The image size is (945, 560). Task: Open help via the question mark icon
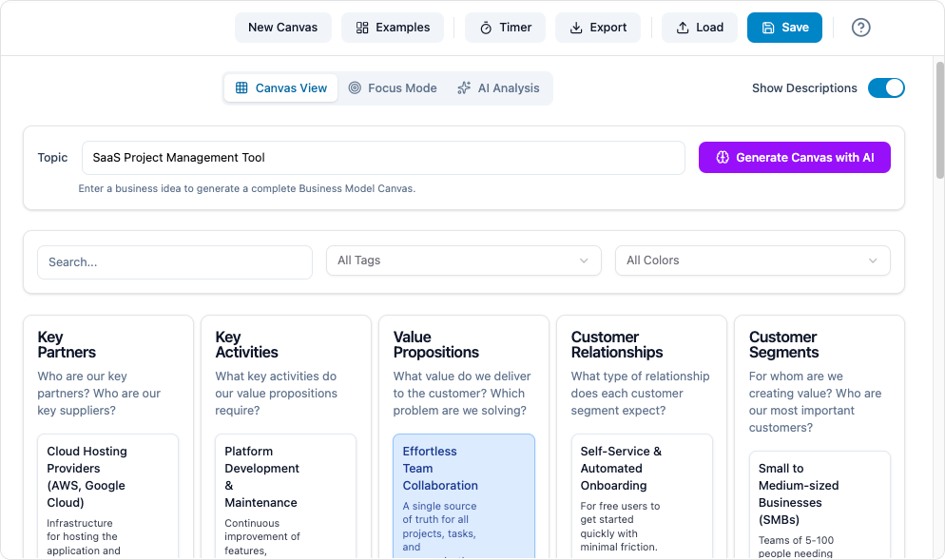[860, 28]
